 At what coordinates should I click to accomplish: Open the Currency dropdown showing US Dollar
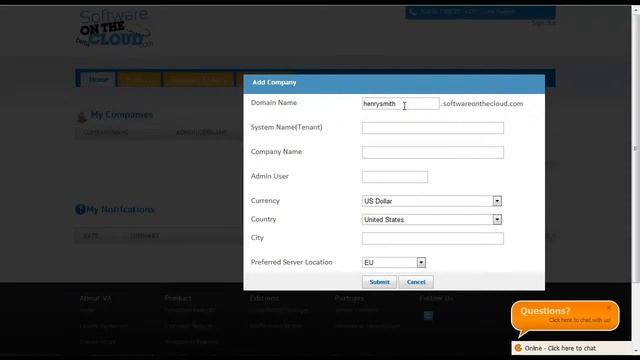[432, 201]
